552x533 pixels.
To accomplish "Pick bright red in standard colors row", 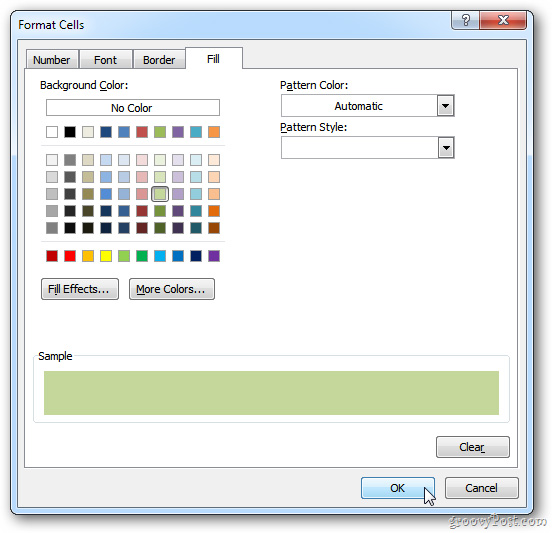I will coord(70,256).
